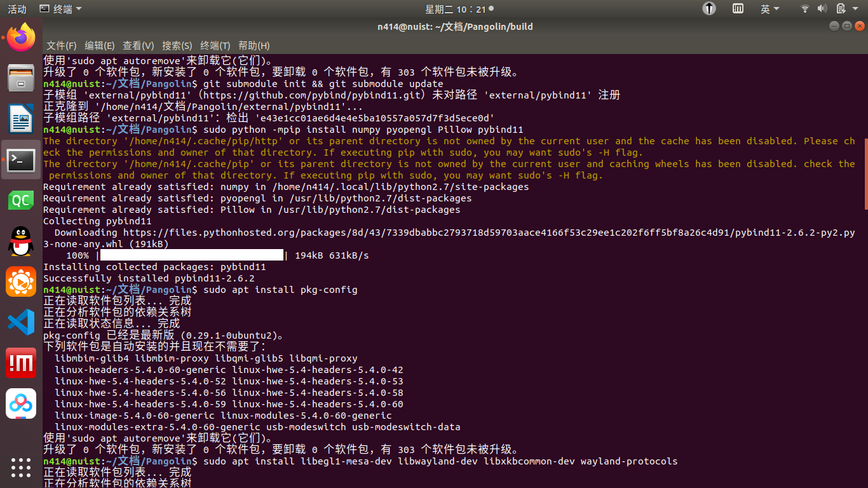The image size is (868, 488).
Task: Open the 文件(F) menu
Action: tap(61, 46)
